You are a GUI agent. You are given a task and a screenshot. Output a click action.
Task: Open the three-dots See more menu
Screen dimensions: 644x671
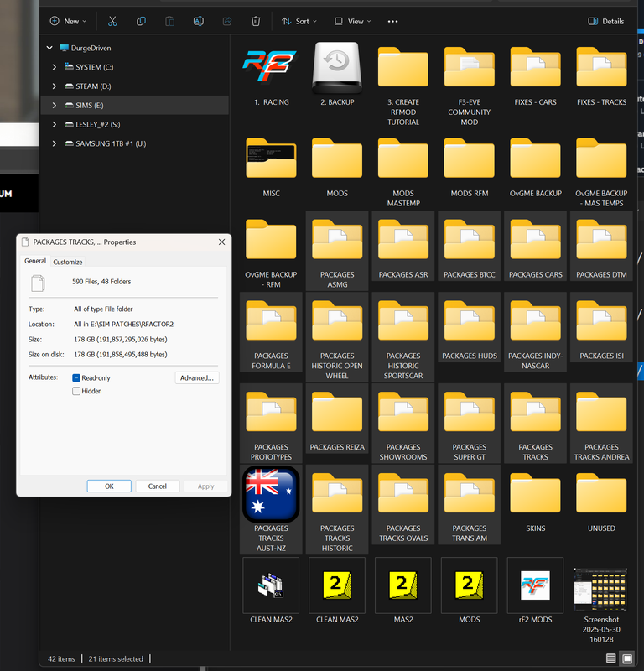click(x=392, y=22)
